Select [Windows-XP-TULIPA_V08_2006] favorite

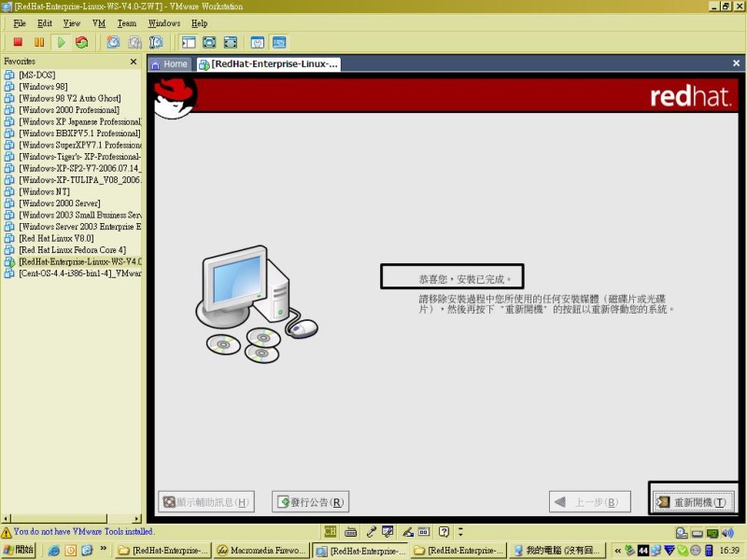coord(80,180)
